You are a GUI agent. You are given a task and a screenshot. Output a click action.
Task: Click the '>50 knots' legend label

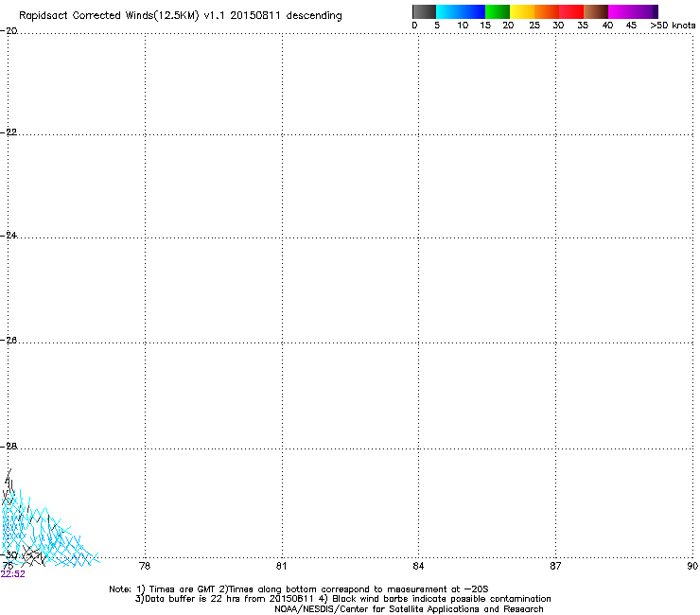(x=673, y=26)
